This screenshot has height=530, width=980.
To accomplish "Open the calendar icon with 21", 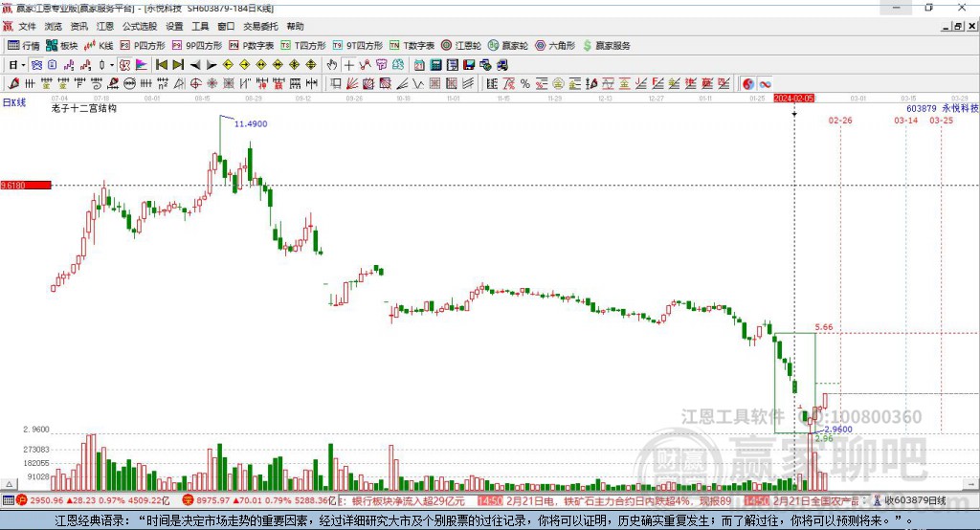I will tap(419, 65).
